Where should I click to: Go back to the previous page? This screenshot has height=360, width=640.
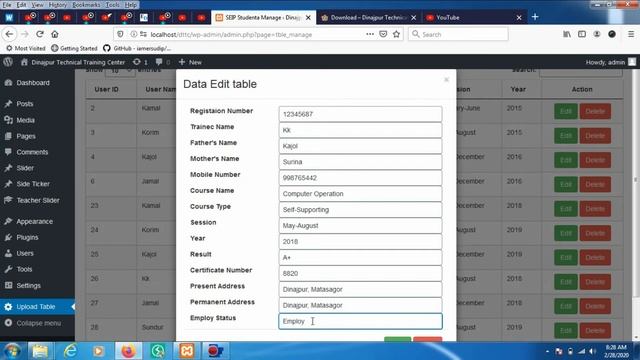(x=9, y=34)
